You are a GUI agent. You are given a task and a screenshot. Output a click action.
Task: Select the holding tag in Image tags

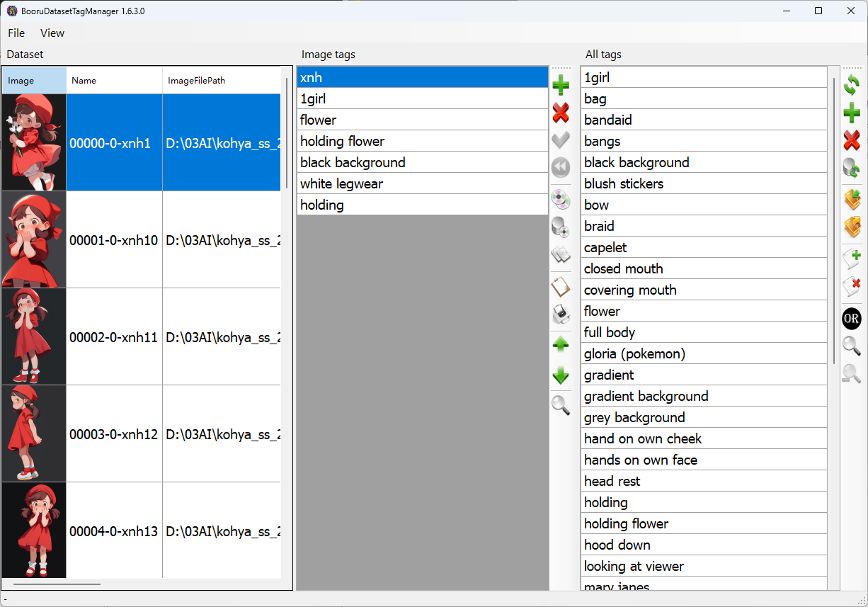(x=423, y=205)
